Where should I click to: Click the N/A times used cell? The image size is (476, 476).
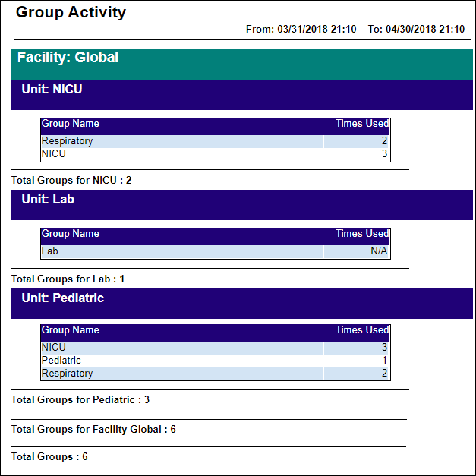click(356, 251)
